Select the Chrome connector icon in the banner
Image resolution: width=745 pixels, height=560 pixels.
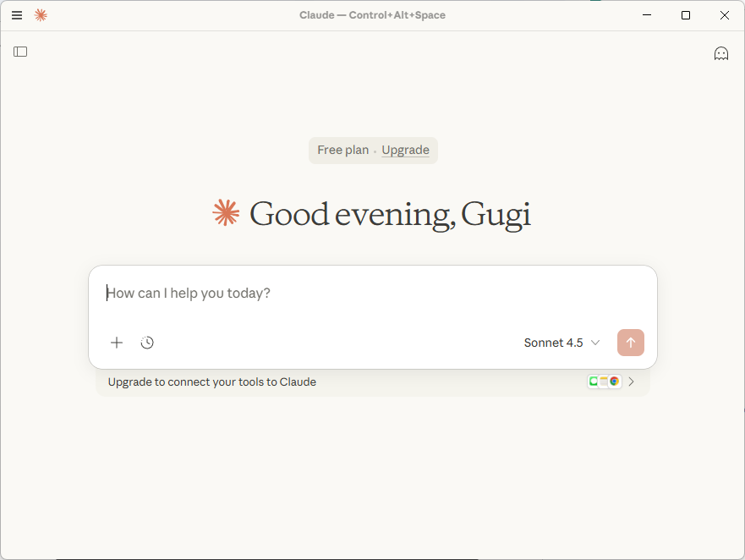614,381
